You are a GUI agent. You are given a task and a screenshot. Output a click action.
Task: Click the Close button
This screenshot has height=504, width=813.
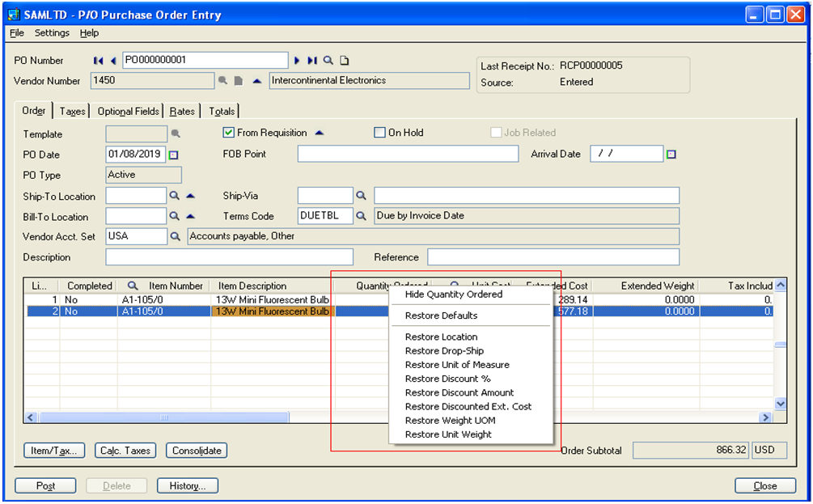pos(765,486)
